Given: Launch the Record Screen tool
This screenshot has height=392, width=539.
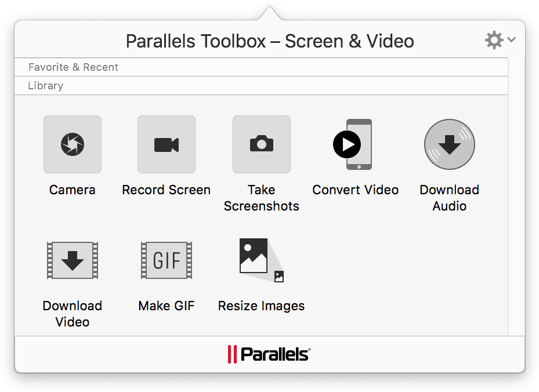Looking at the screenshot, I should pyautogui.click(x=167, y=144).
